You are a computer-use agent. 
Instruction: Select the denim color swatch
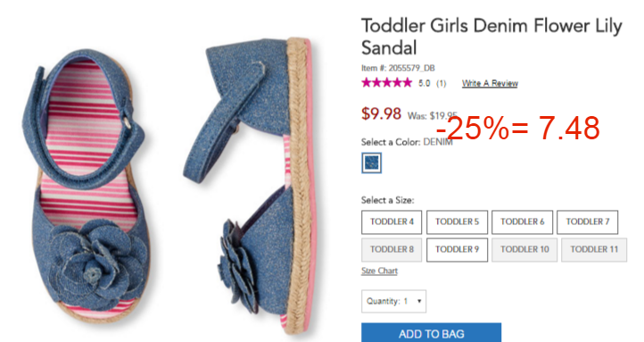[372, 163]
